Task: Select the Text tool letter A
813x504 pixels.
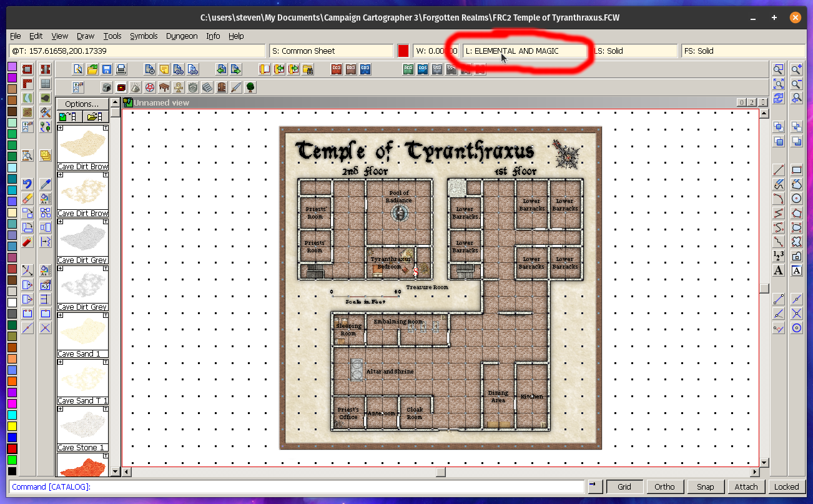Action: coord(779,270)
